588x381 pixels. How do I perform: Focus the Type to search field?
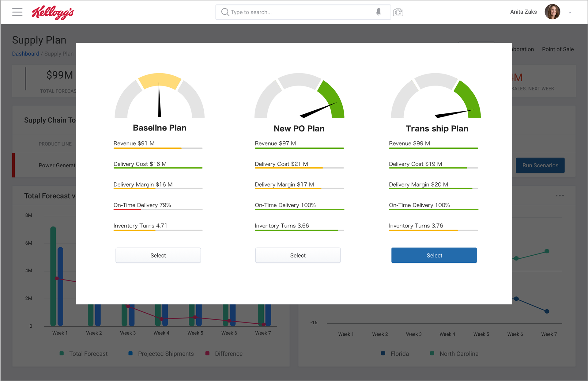click(x=303, y=12)
